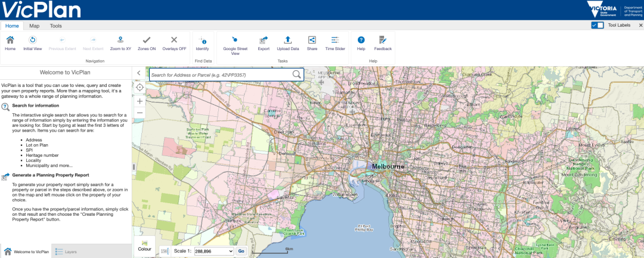Open the Feedback form icon
The height and width of the screenshot is (258, 644).
click(x=383, y=43)
